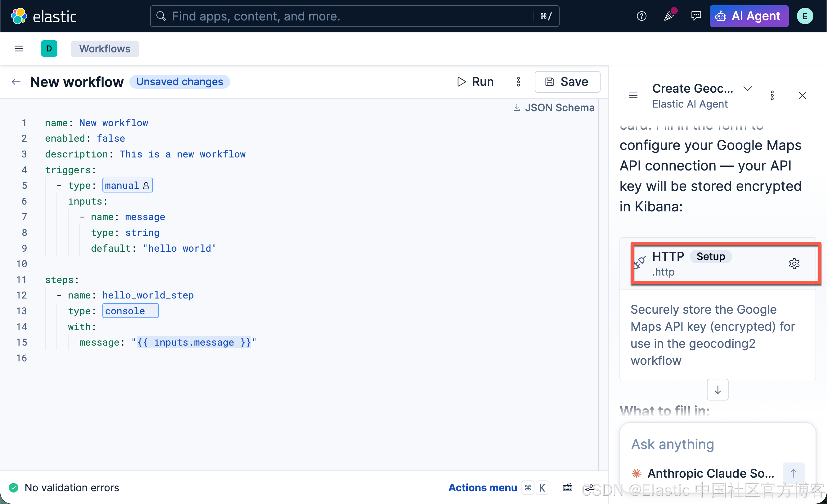Click the manual trigger type badge
Viewport: 827px width, 504px height.
tap(127, 185)
